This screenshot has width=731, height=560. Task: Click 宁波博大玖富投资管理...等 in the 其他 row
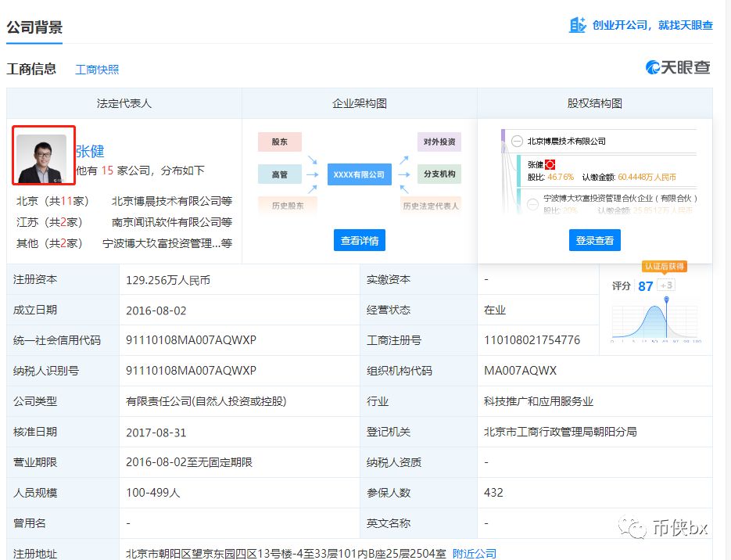(x=167, y=243)
